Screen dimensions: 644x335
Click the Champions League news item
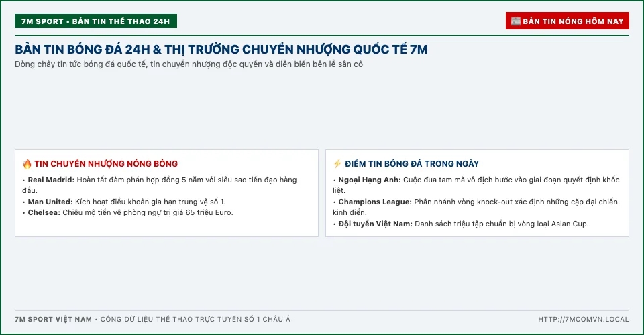point(475,207)
